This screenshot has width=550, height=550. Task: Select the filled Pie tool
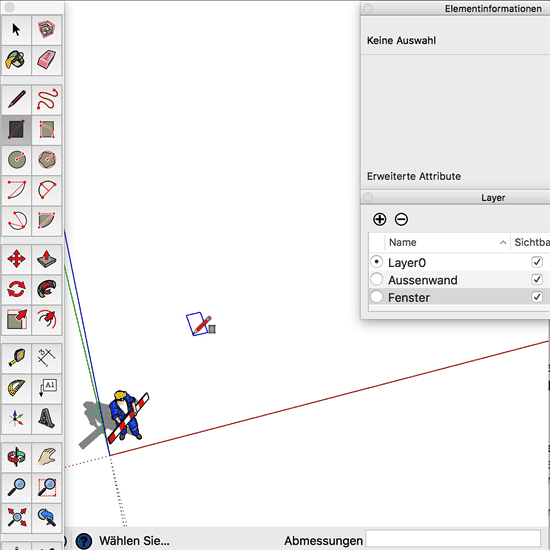(47, 220)
